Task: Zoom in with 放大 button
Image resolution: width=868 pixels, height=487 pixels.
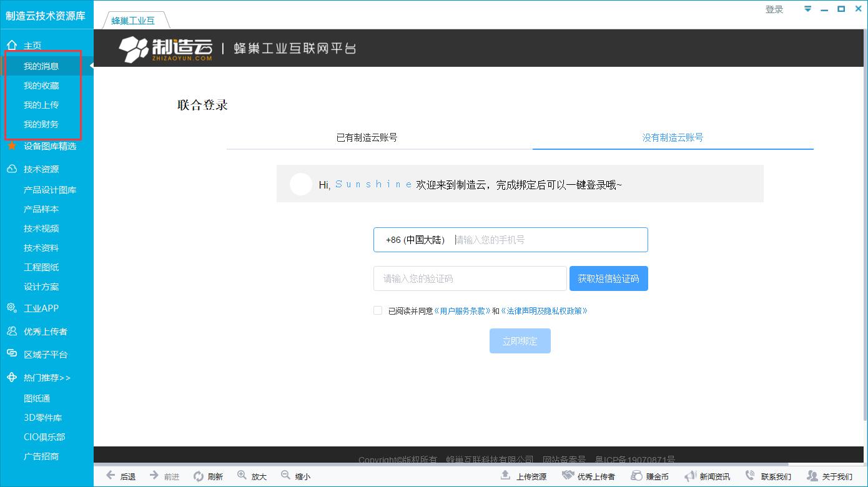Action: click(x=252, y=476)
